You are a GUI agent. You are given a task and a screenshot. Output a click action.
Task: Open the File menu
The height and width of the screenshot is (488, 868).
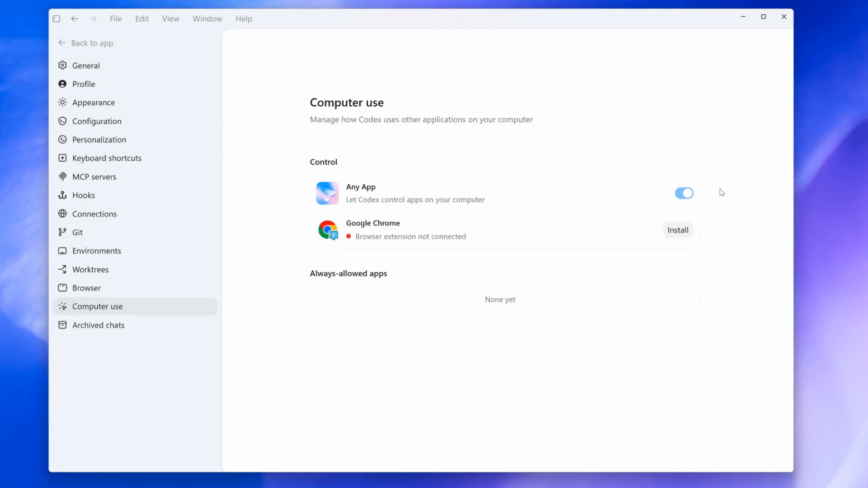pos(116,19)
